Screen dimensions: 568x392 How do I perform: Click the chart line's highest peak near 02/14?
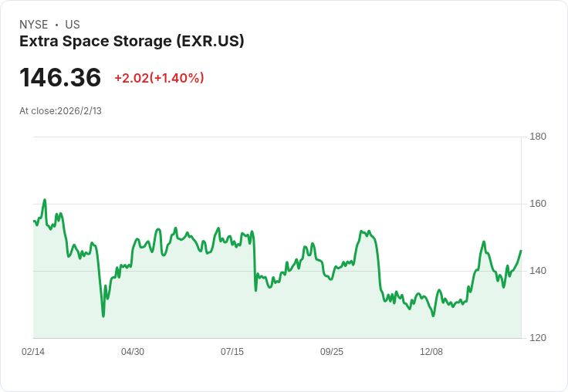click(45, 200)
